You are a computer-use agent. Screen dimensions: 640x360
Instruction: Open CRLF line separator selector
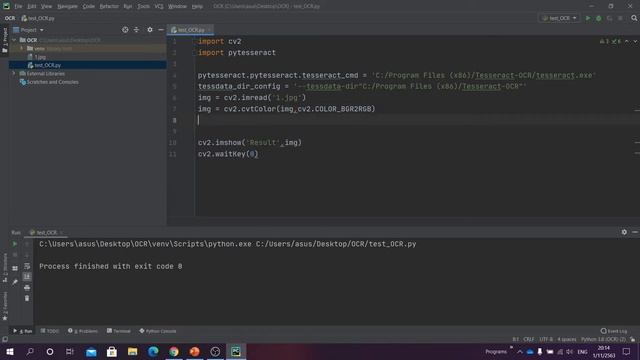click(x=529, y=339)
